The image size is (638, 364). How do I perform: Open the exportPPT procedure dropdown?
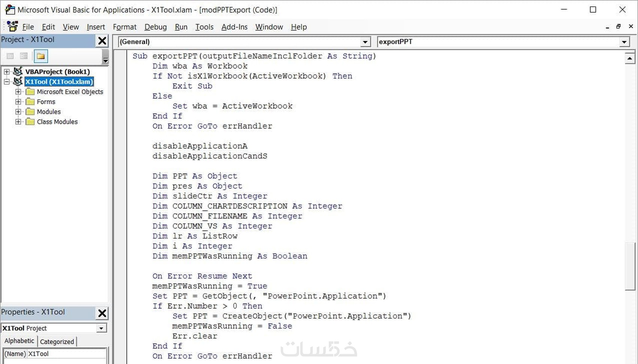coord(624,42)
